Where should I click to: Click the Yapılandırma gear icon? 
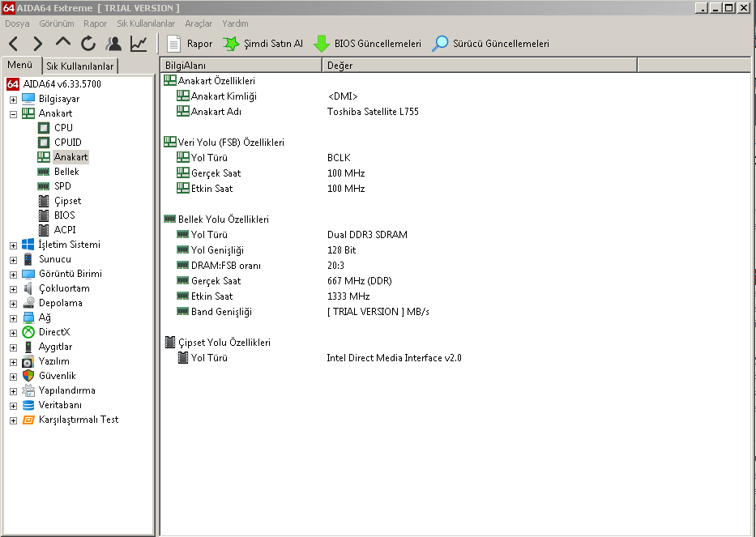point(28,390)
